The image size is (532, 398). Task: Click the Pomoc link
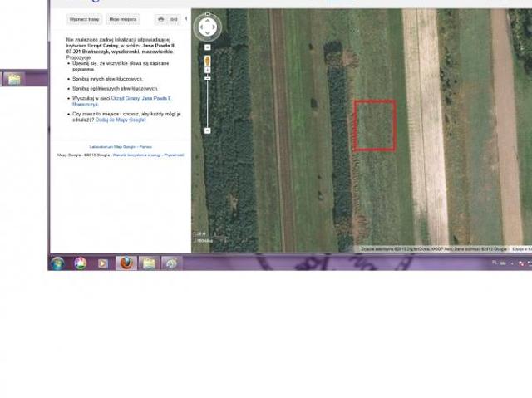(x=145, y=147)
